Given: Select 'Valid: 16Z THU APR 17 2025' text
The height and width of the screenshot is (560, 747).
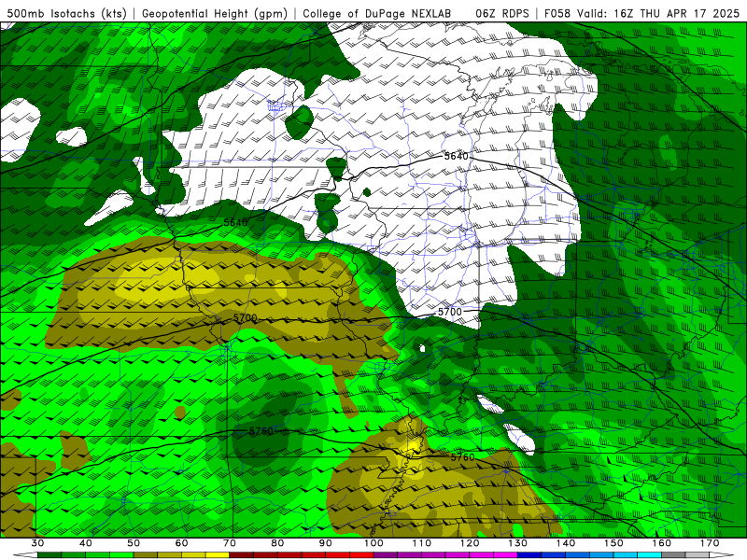Looking at the screenshot, I should tap(658, 13).
